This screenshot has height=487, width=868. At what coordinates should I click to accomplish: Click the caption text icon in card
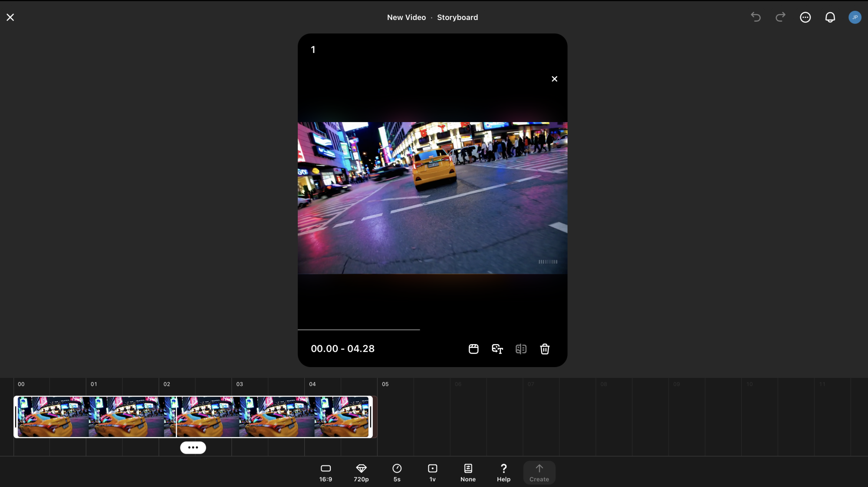click(497, 349)
